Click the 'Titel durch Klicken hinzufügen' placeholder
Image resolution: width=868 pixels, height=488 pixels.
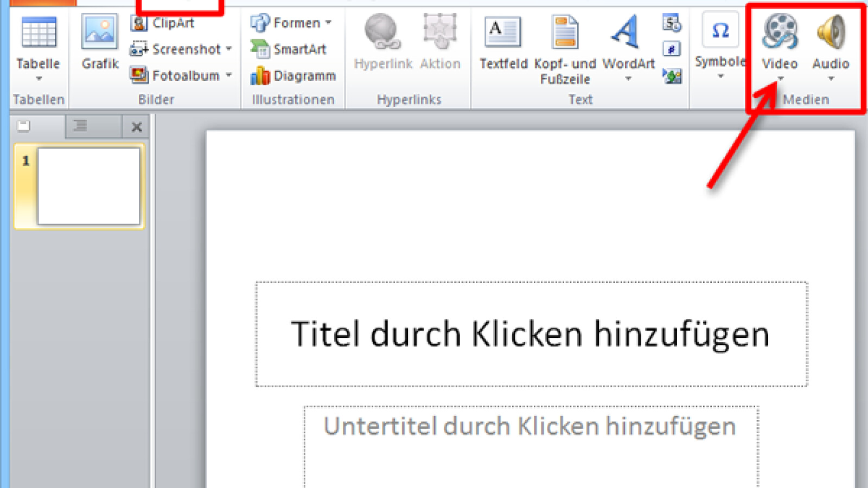tap(531, 333)
